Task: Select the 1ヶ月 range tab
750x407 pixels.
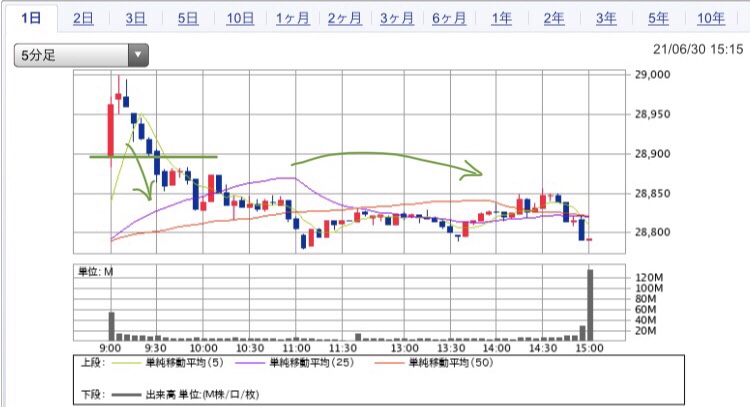Action: click(292, 18)
